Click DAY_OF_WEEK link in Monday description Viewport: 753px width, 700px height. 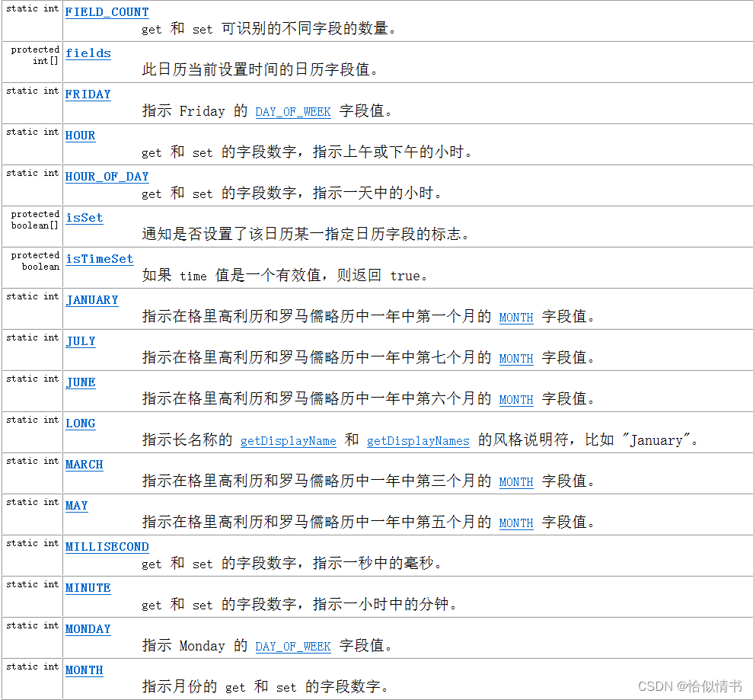(x=292, y=646)
